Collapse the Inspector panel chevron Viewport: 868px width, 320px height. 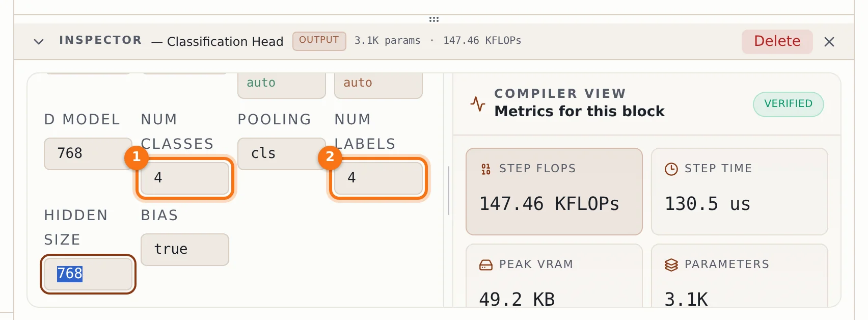39,41
